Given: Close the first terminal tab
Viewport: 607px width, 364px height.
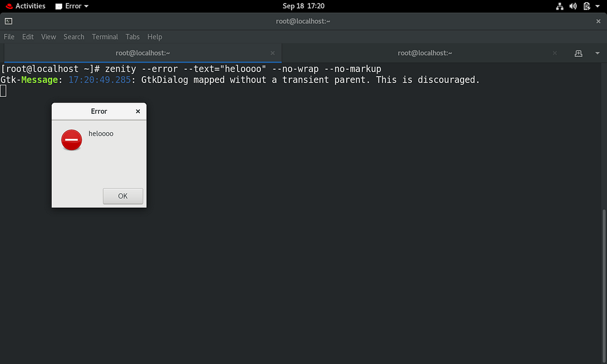Looking at the screenshot, I should 273,53.
